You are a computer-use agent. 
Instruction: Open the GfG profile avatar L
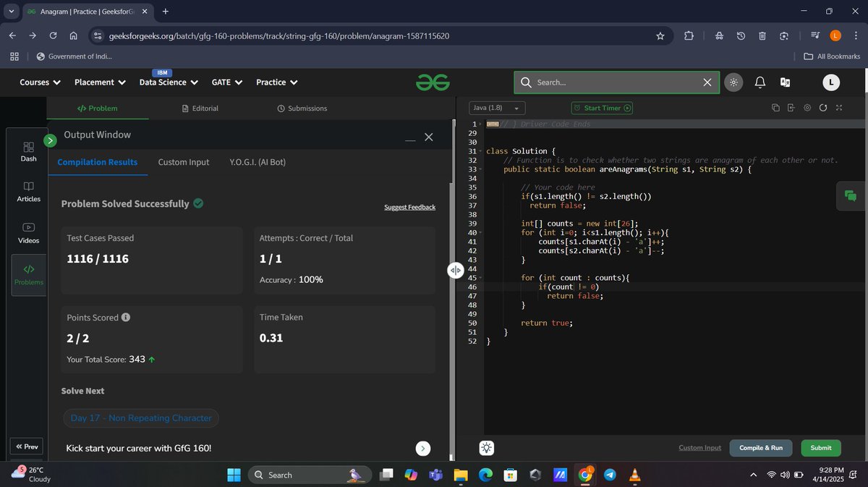(x=831, y=82)
